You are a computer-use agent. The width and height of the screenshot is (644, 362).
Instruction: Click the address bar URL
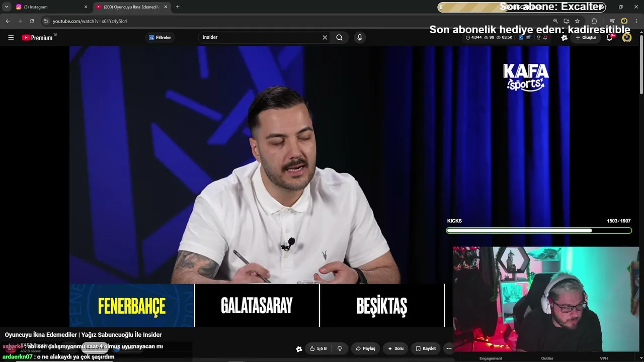coord(90,21)
